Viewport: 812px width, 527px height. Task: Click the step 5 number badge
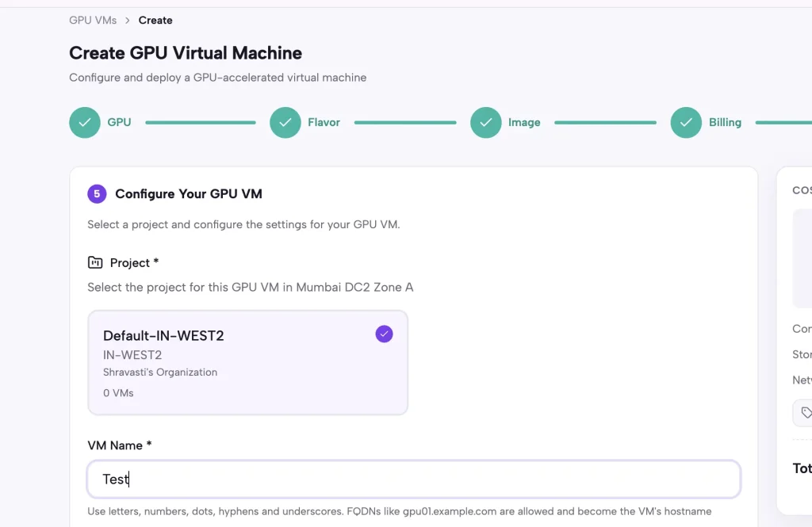(x=97, y=194)
